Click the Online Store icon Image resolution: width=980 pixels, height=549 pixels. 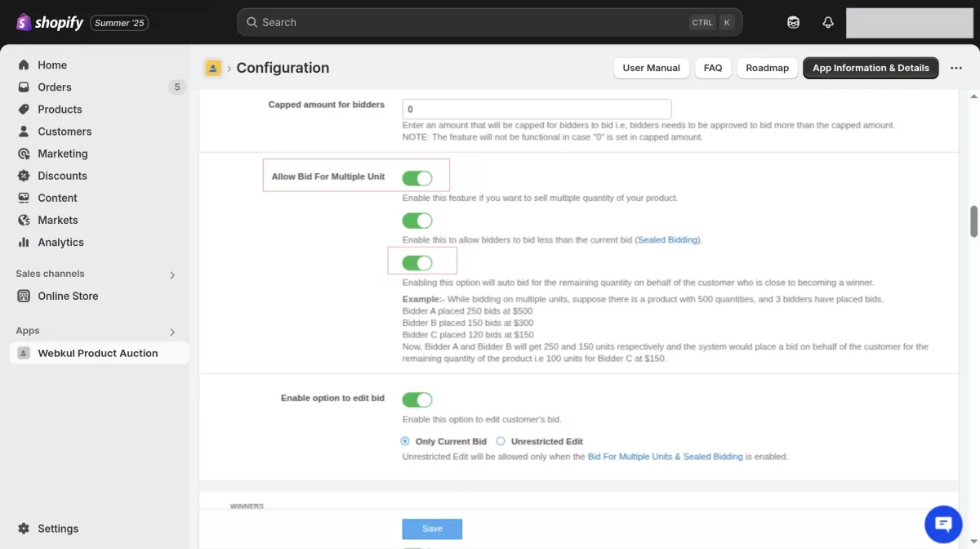click(x=24, y=296)
